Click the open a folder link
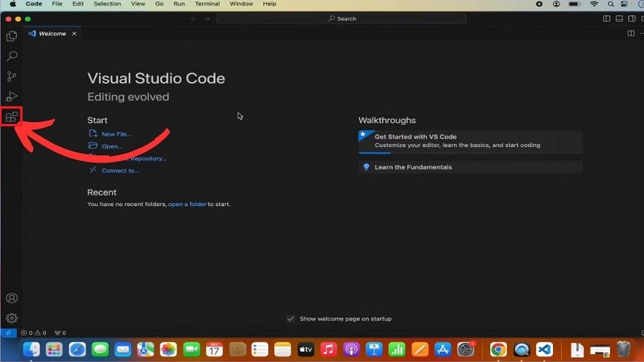Viewport: 644px width, 362px height. (x=188, y=204)
